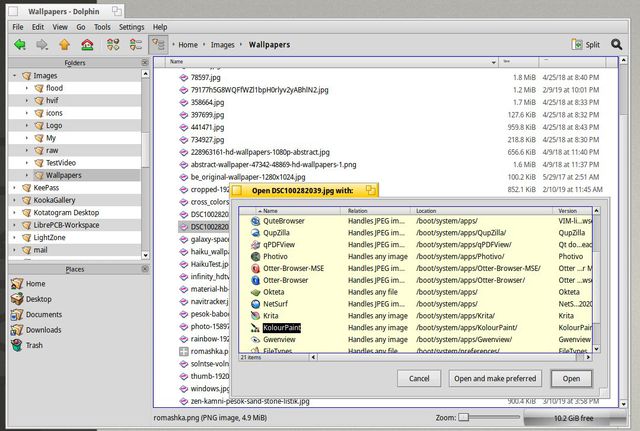Viewport: 640px width, 431px height.
Task: Click the Split view button
Action: [x=586, y=44]
